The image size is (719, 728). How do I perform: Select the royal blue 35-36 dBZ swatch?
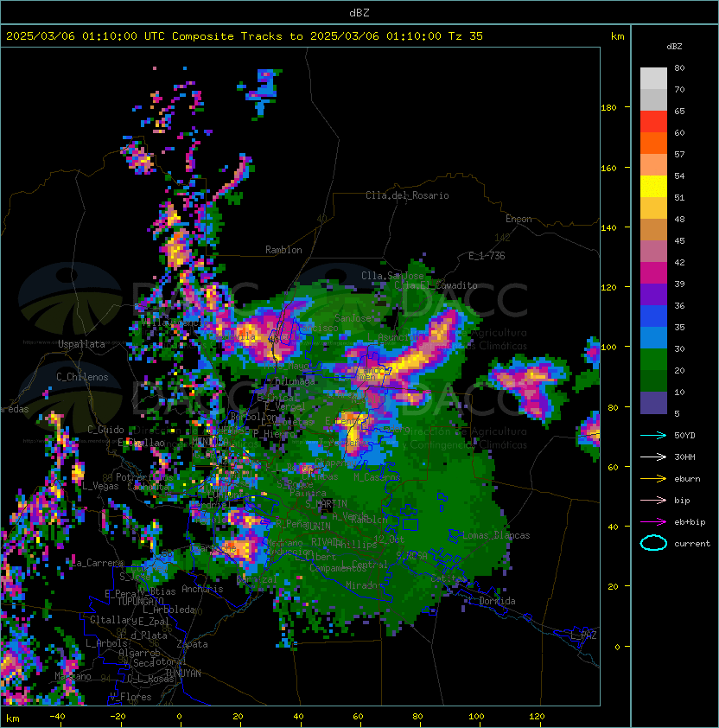[653, 316]
